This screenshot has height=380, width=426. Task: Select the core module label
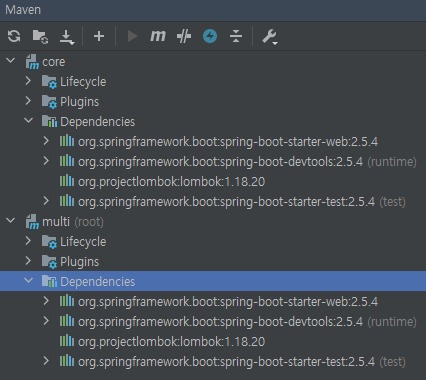[54, 62]
